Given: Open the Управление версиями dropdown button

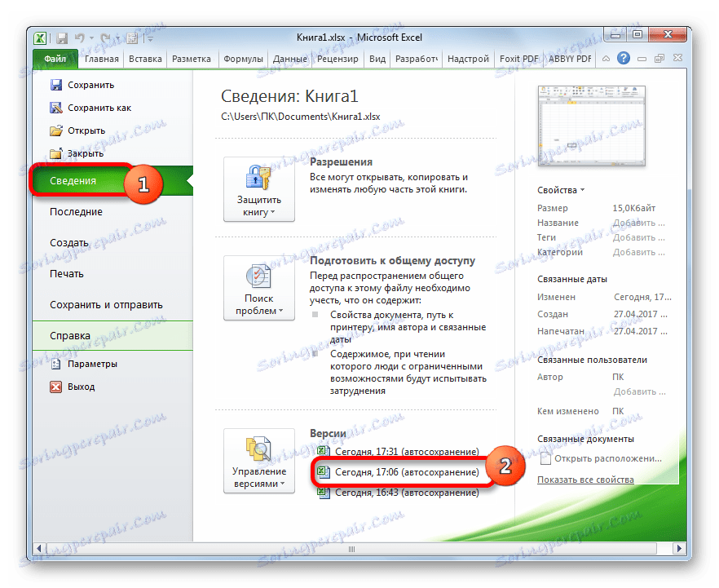Looking at the screenshot, I should coord(259,461).
